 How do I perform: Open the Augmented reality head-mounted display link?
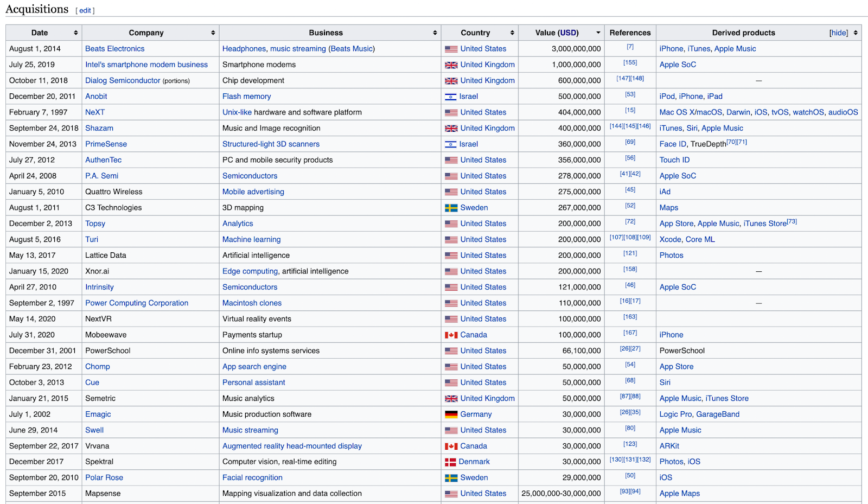292,446
